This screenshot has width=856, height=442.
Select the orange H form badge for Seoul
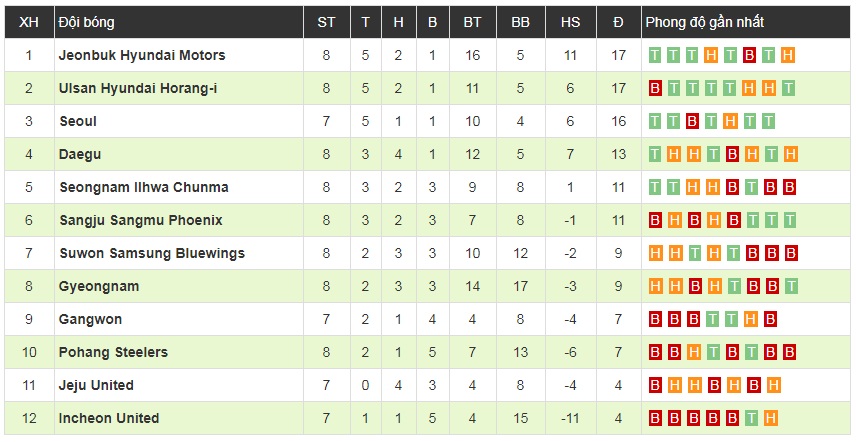point(731,122)
